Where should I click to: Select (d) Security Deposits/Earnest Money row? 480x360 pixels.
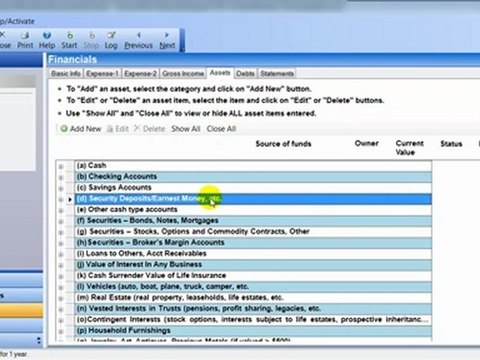[x=253, y=199]
